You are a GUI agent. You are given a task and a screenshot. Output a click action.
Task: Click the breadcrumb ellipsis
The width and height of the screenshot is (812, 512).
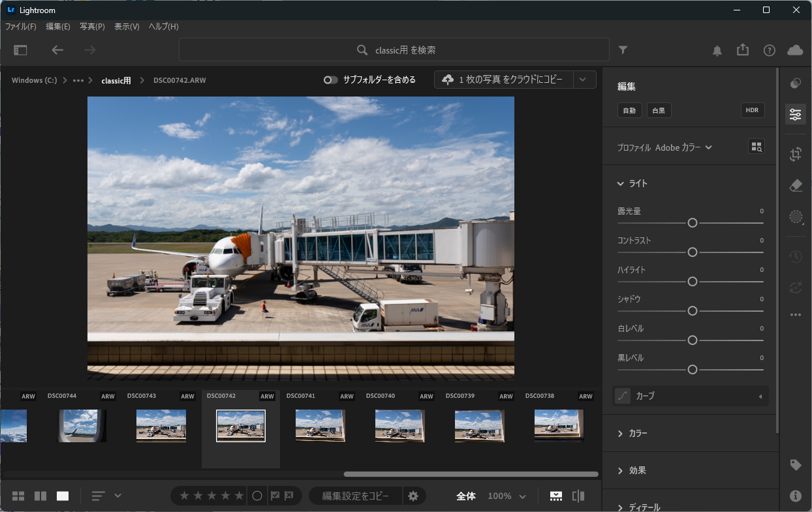pos(78,80)
